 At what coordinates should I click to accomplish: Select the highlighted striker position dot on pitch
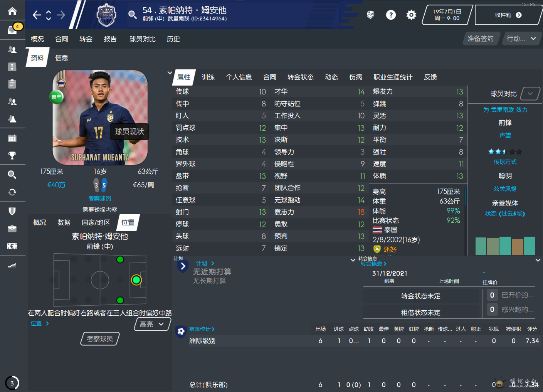136,280
